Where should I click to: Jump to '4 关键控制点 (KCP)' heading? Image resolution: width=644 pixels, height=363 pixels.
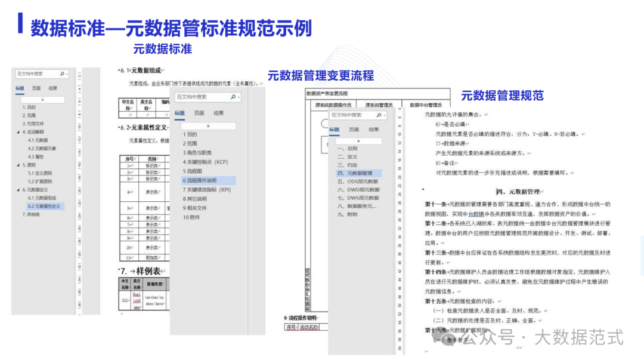pyautogui.click(x=205, y=162)
